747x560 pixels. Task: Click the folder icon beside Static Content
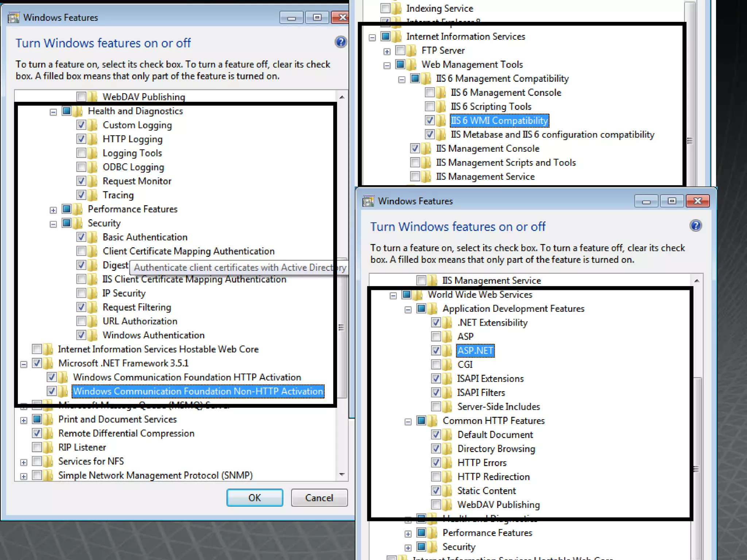(x=447, y=491)
